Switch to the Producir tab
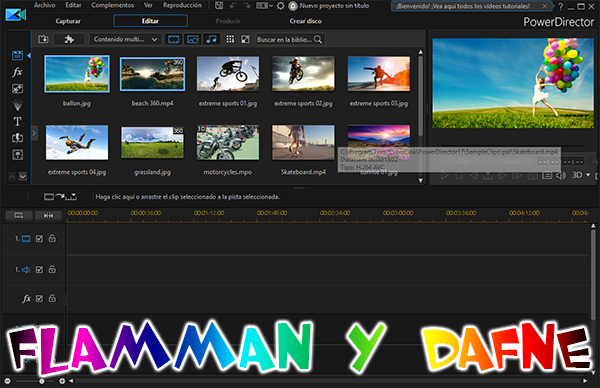The image size is (600, 388). 228,21
